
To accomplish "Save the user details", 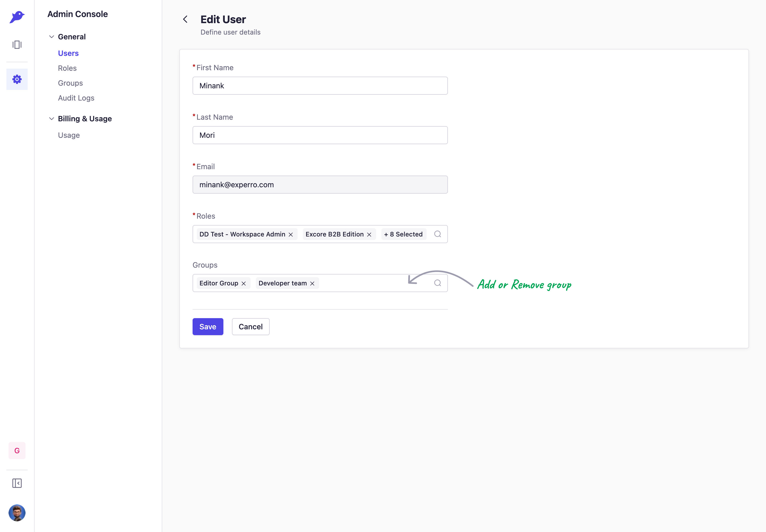I will coord(208,327).
